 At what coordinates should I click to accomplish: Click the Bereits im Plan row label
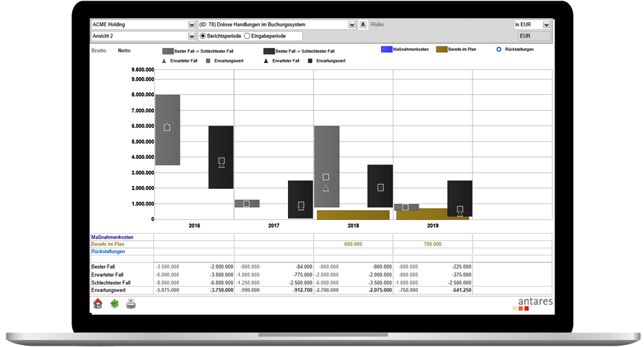tap(108, 244)
